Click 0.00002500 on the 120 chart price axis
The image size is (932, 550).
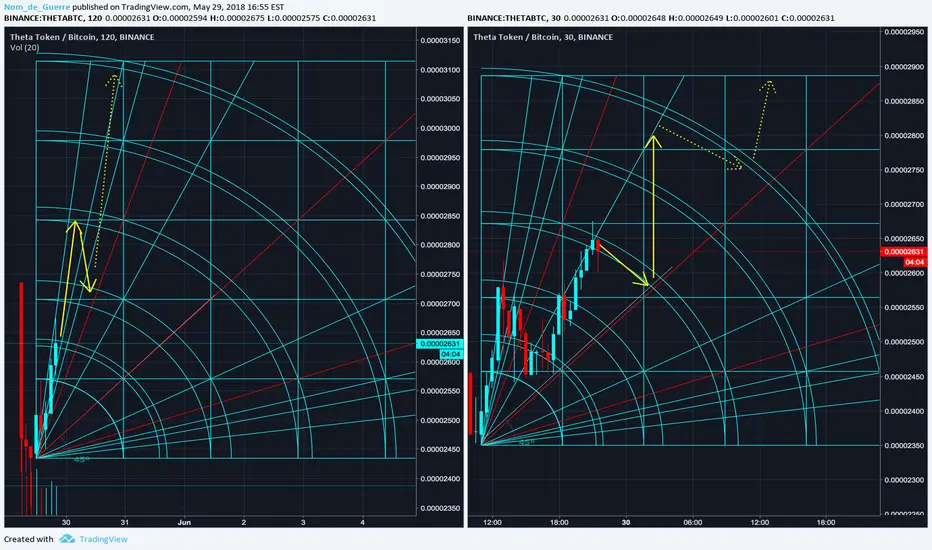[440, 420]
